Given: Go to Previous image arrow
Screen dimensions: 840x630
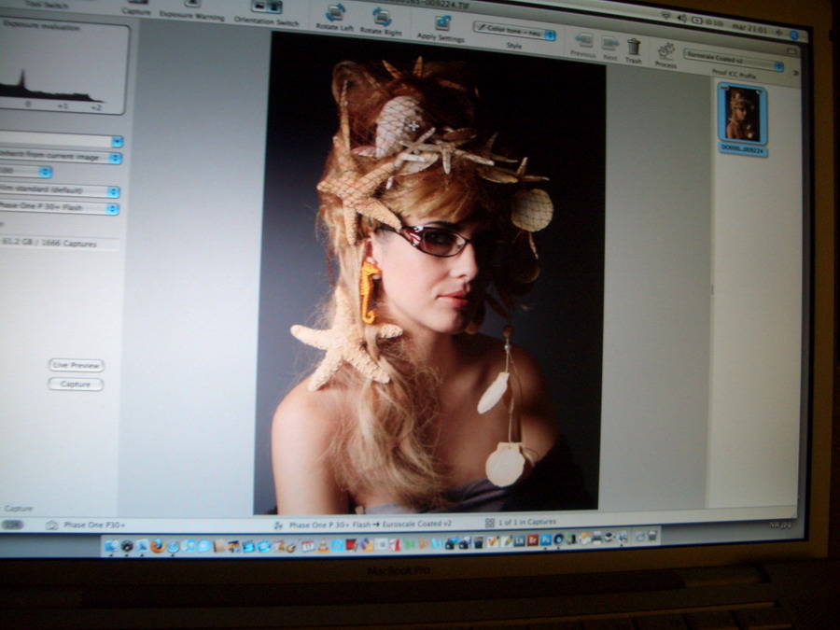Looking at the screenshot, I should click(584, 41).
